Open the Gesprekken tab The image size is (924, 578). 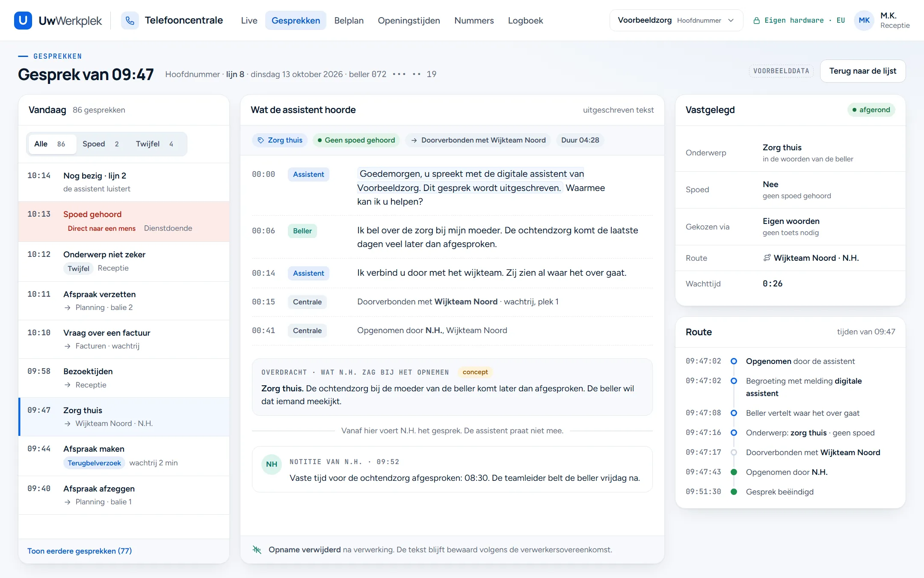[296, 21]
